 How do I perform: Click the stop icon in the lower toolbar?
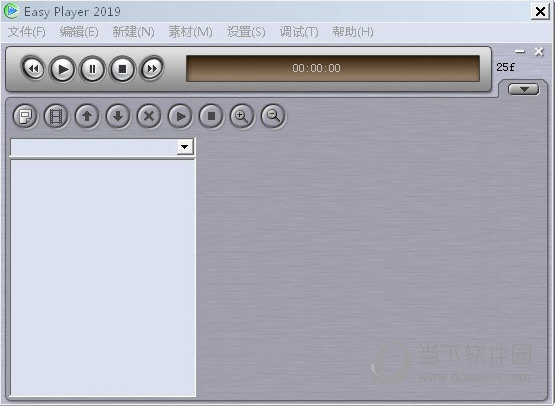[211, 116]
